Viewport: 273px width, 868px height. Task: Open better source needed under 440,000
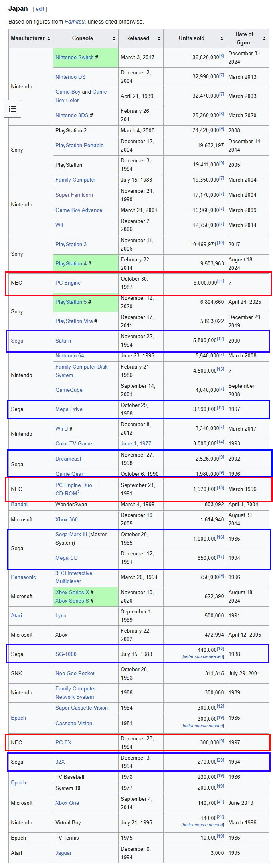[x=203, y=656]
